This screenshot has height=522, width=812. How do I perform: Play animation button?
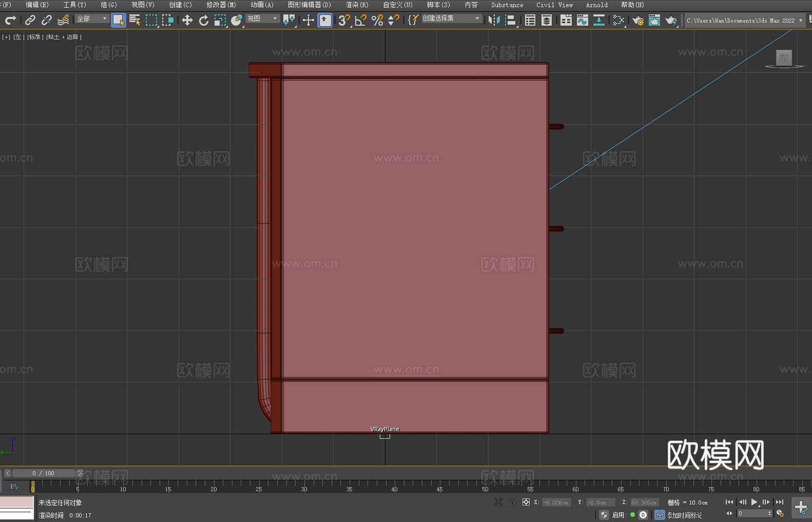point(754,502)
